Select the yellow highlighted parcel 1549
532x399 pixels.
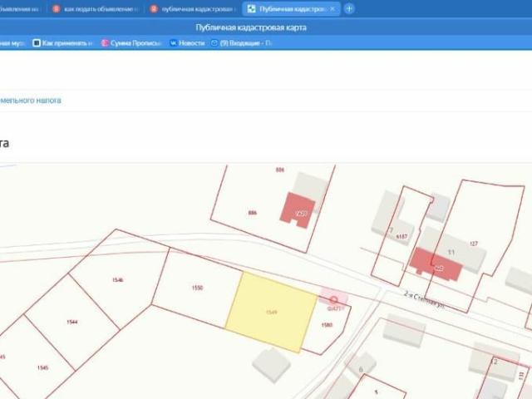[272, 313]
